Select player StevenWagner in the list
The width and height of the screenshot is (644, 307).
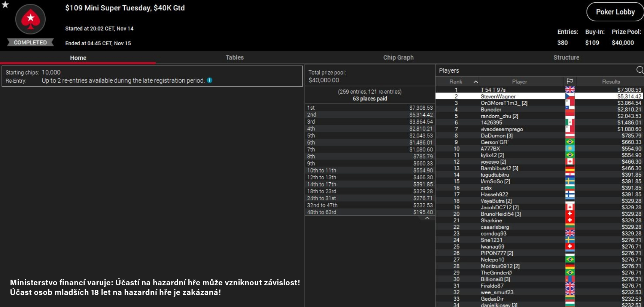click(x=498, y=97)
